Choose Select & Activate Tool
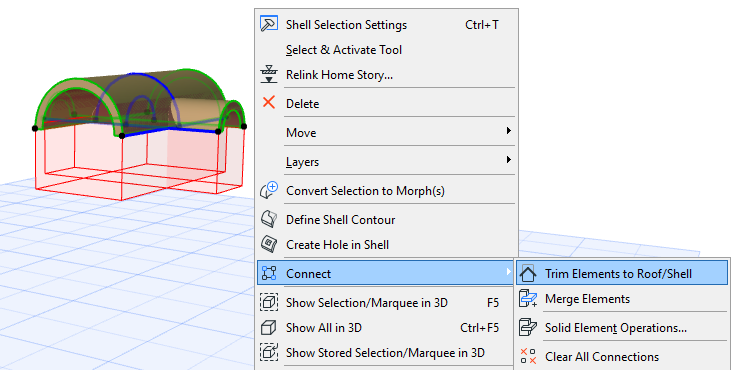Screen dimensions: 731x370 coord(386,49)
